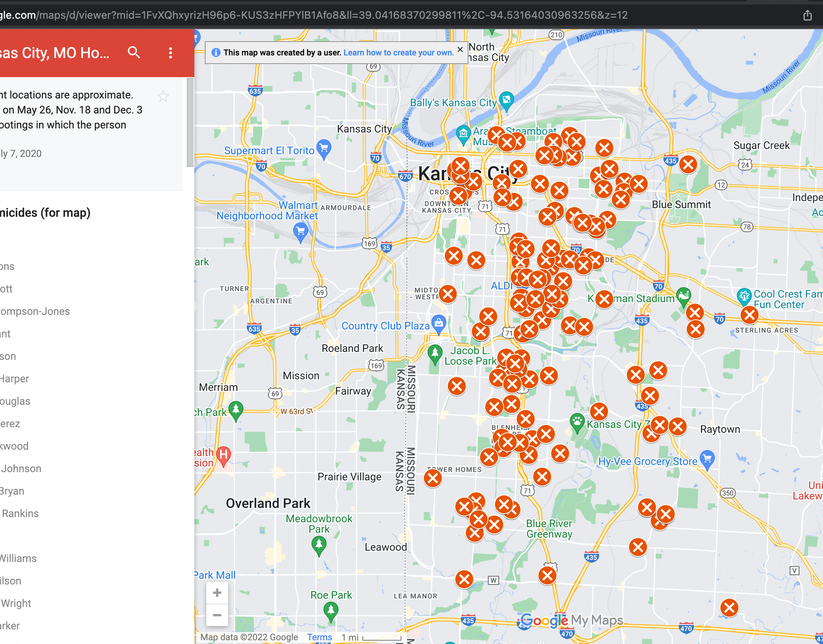Image resolution: width=823 pixels, height=644 pixels.
Task: Click the sidebar vertical scrollbar
Action: [x=190, y=122]
